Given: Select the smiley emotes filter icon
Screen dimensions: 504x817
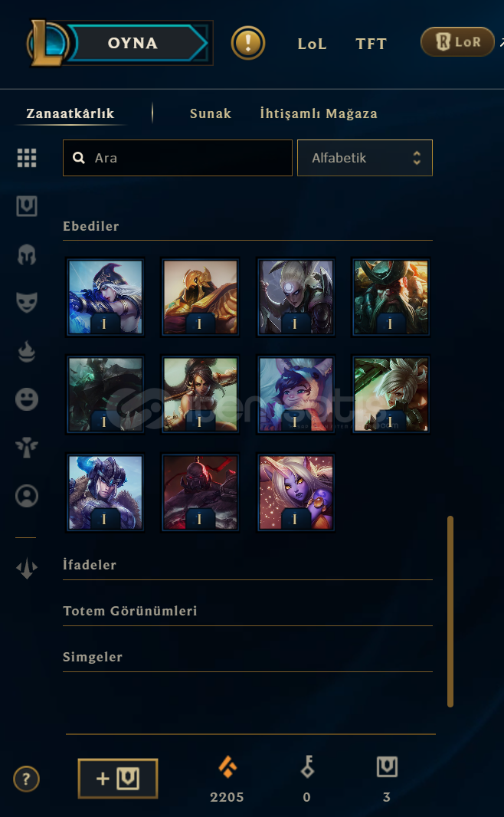Looking at the screenshot, I should [27, 399].
